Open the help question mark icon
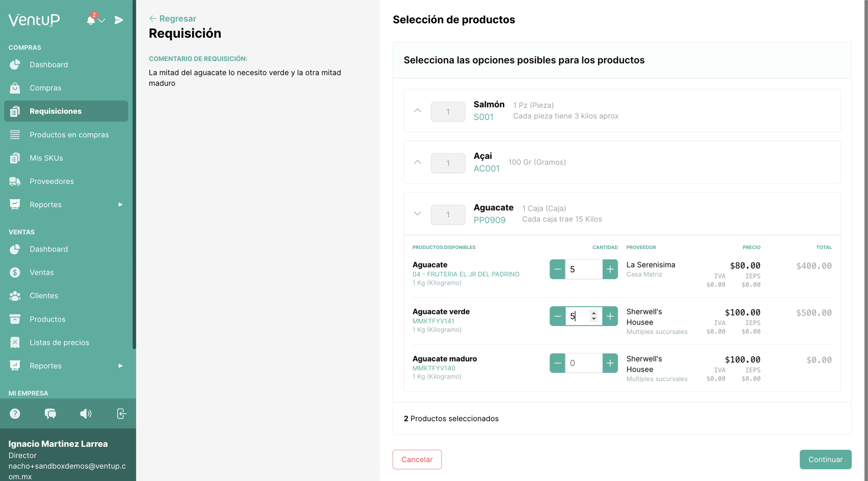The height and width of the screenshot is (481, 868). click(15, 413)
